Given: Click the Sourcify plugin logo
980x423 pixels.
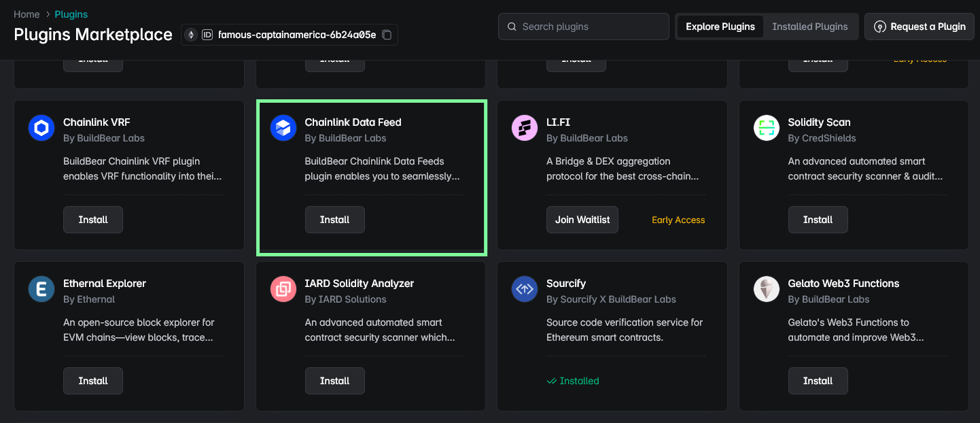Looking at the screenshot, I should pyautogui.click(x=525, y=289).
